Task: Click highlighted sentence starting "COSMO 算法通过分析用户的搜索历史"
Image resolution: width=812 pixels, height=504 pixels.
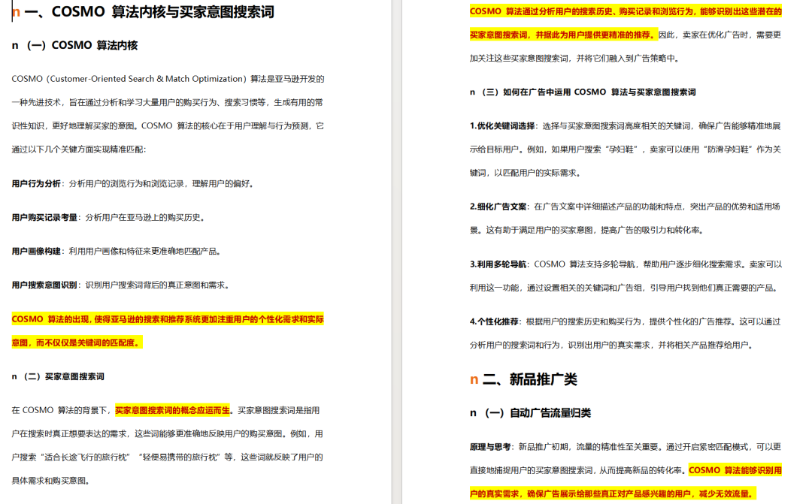Action: 626,23
